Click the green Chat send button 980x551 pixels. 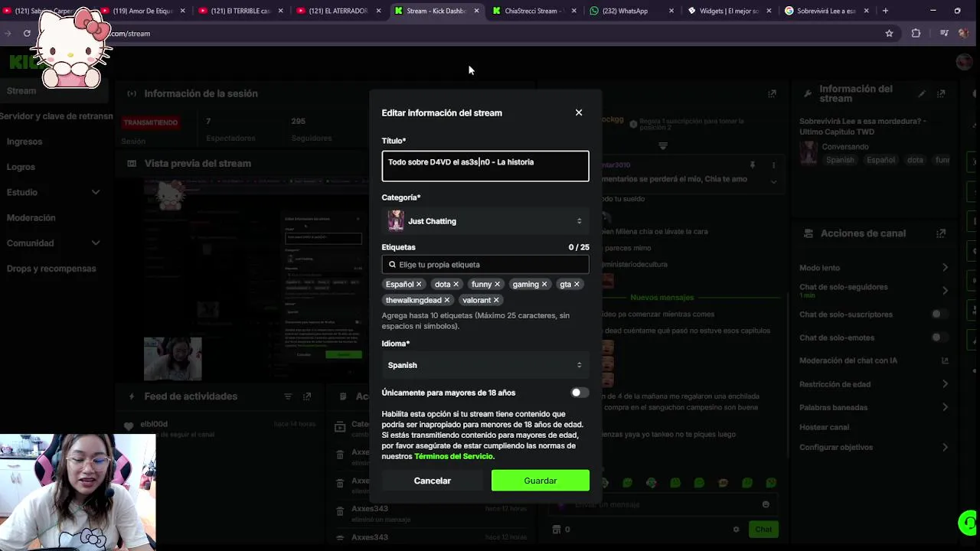click(763, 529)
